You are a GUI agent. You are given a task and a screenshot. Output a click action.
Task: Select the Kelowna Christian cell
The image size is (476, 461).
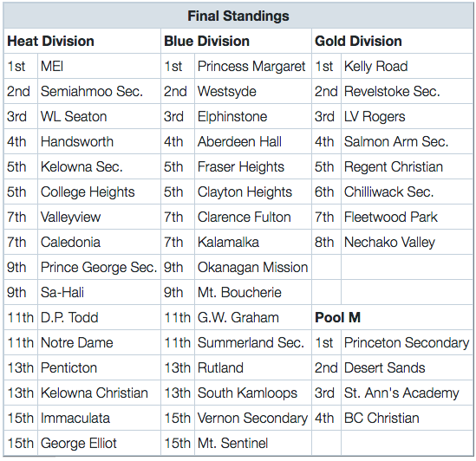(99, 393)
